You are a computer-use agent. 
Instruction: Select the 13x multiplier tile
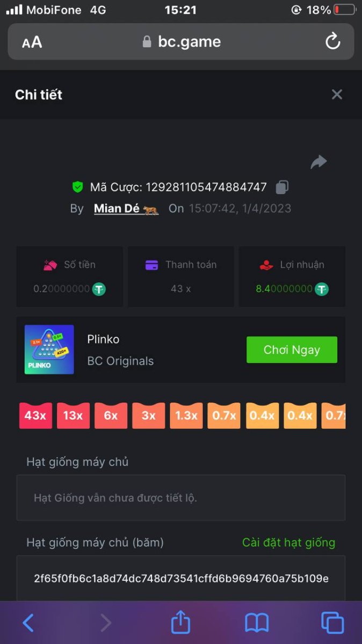(x=73, y=415)
